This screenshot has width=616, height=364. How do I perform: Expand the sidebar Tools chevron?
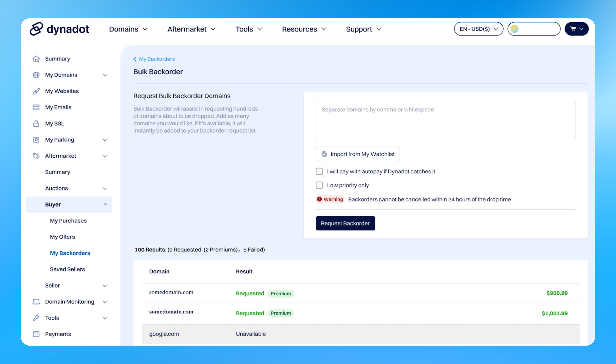click(105, 318)
